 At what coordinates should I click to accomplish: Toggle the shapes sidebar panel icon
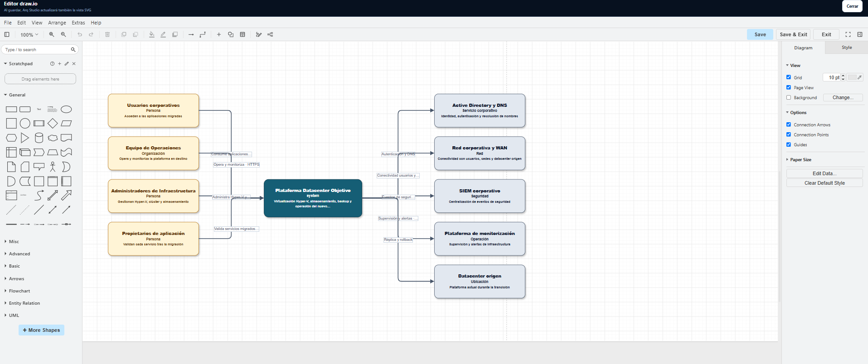point(7,34)
